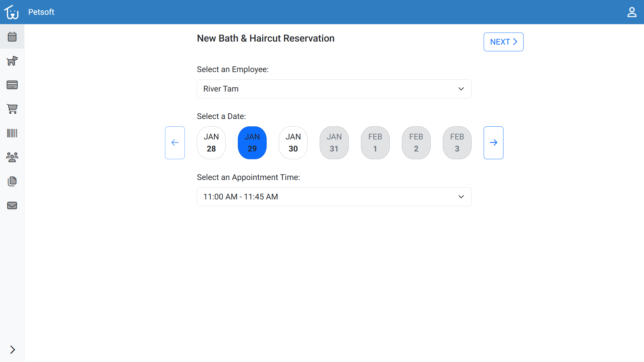This screenshot has width=644, height=362.
Task: Select the highlighted JAN 29 date
Action: pos(252,143)
